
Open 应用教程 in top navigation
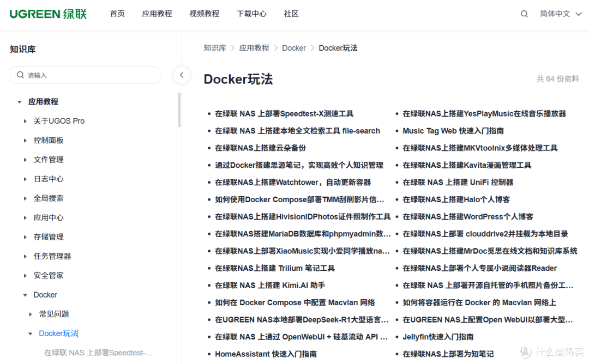[x=157, y=14]
